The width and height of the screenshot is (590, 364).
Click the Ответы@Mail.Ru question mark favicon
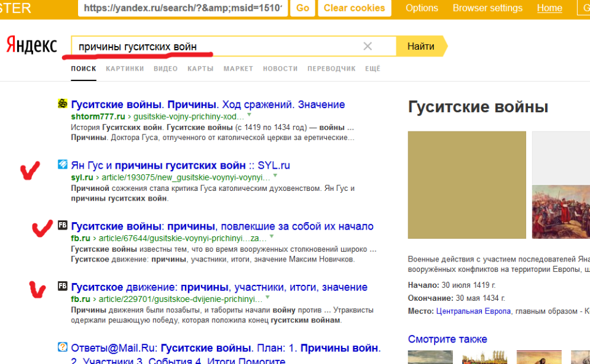tap(63, 347)
